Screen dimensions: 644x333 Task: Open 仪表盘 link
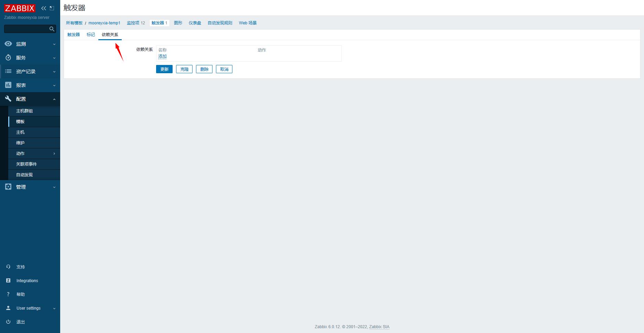point(195,23)
